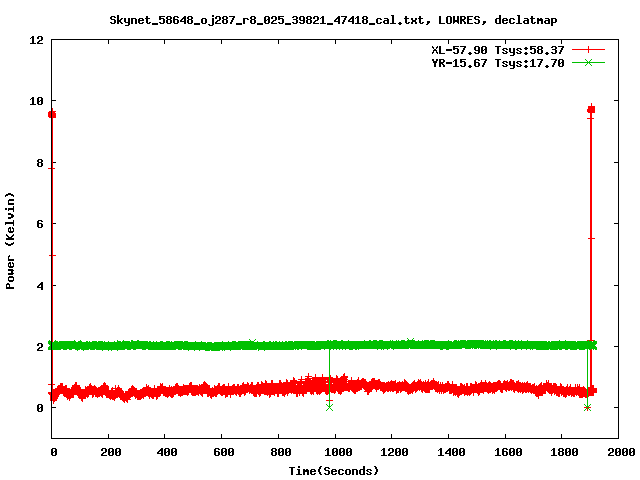The image size is (640, 480).
Task: Click the x-axis tick label 400
Action: point(167,452)
